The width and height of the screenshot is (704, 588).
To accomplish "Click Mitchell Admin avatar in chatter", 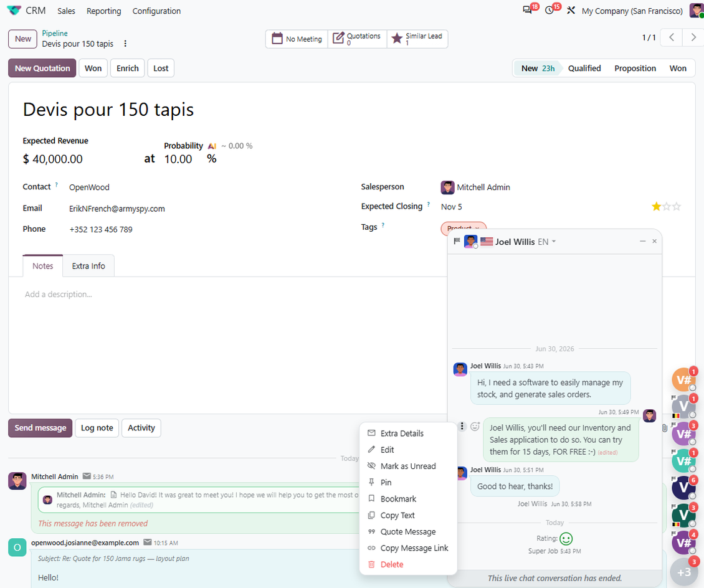I will [17, 481].
